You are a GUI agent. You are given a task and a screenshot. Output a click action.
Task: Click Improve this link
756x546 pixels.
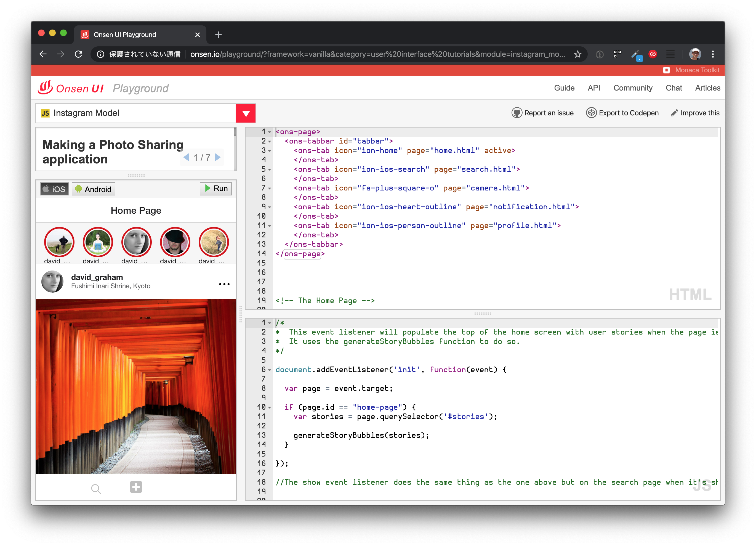coord(695,113)
